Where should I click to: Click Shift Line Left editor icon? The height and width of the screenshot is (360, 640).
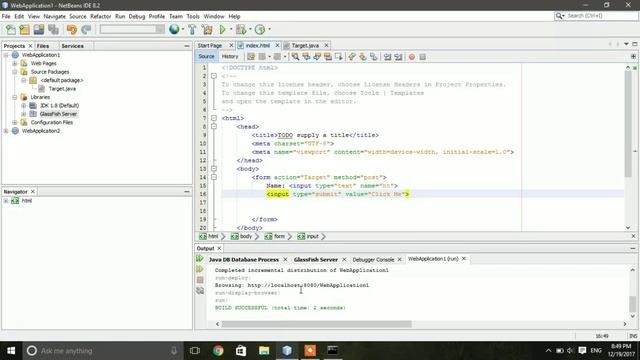387,57
